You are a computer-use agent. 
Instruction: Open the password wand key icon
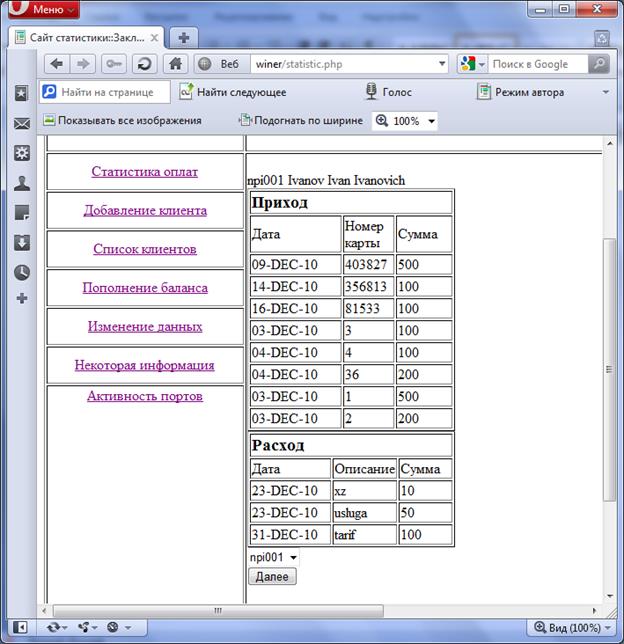click(x=114, y=64)
